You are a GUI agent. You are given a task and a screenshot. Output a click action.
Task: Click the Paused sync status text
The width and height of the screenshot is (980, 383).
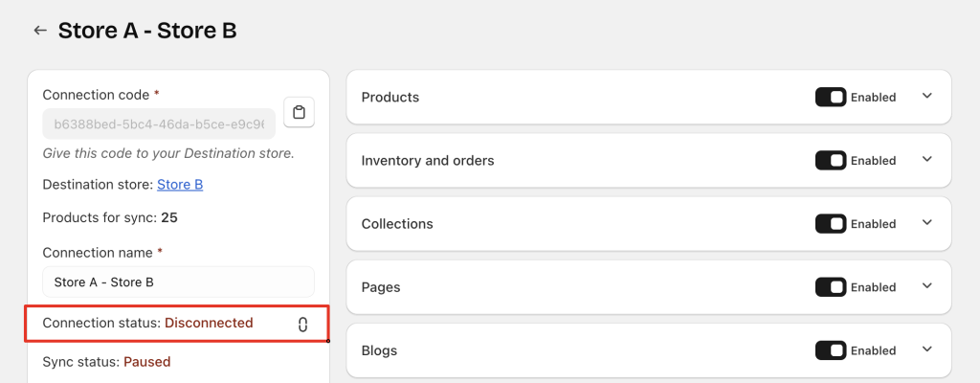coord(146,362)
